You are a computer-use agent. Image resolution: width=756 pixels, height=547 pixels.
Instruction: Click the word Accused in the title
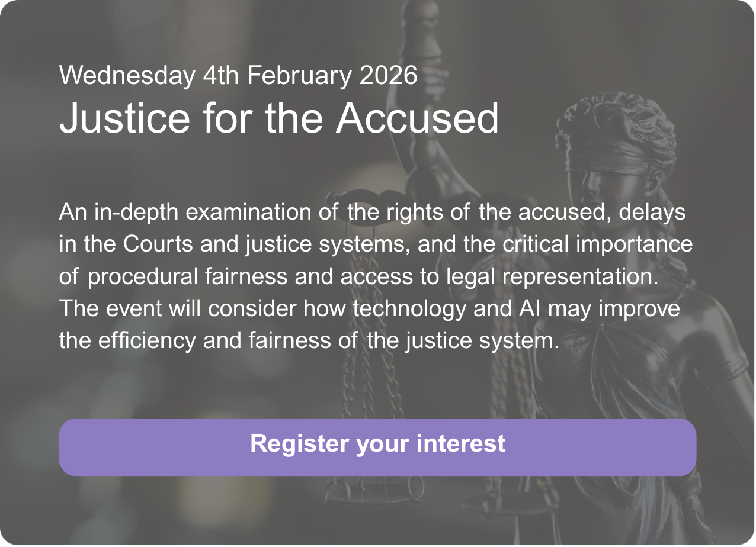[417, 117]
